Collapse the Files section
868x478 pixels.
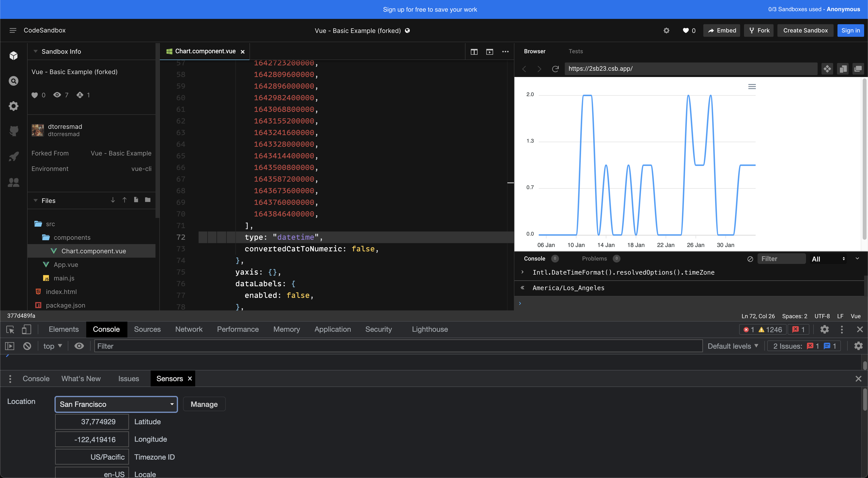click(35, 200)
